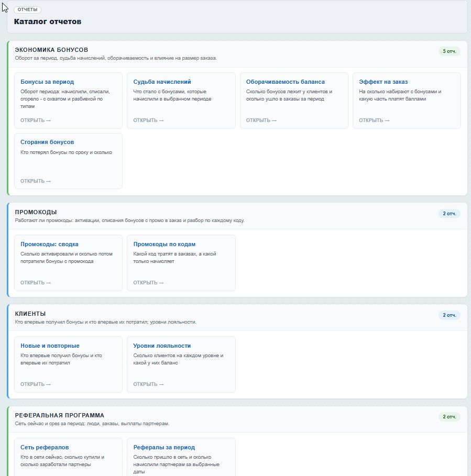
Task: Click the "РЕФЕРАЛЬНАЯ ПРОГРАММА" section heading
Action: tap(60, 415)
